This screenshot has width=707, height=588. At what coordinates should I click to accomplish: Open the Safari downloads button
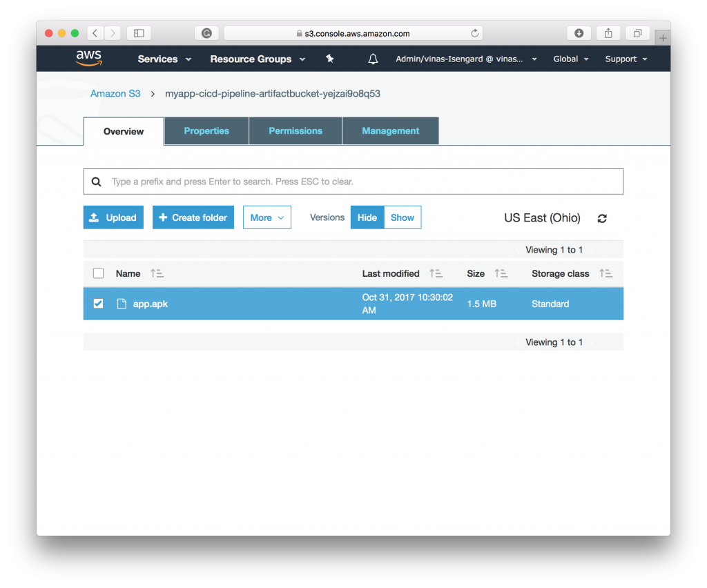579,33
